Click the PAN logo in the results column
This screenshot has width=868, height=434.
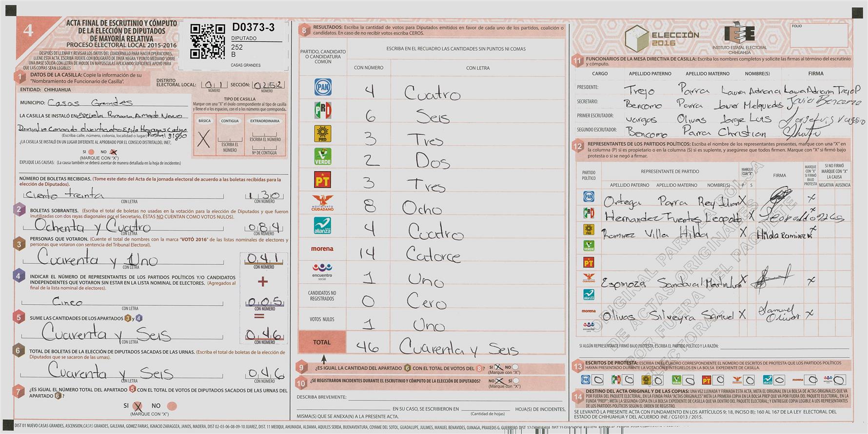click(x=322, y=88)
